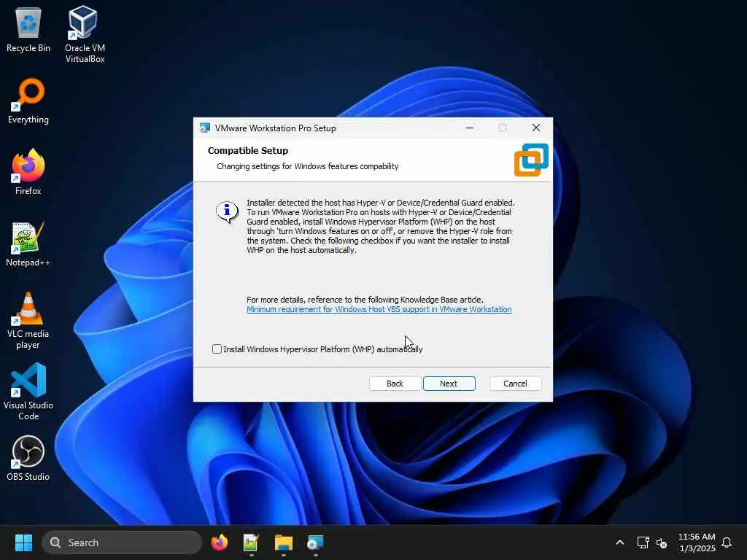Viewport: 747px width, 560px height.
Task: Cancel the VMware Workstation Pro setup
Action: (515, 384)
